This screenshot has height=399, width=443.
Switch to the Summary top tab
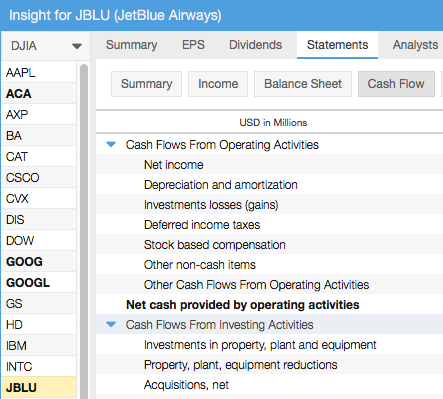click(131, 45)
